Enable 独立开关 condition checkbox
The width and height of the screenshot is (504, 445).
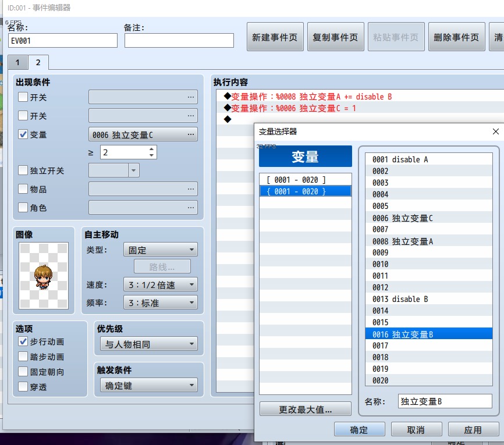[23, 170]
